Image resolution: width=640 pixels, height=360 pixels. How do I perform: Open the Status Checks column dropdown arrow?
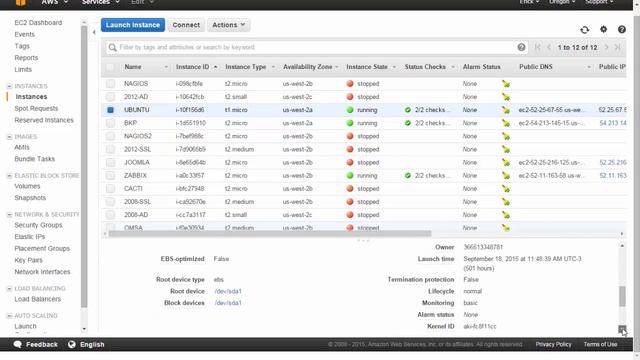(x=453, y=67)
